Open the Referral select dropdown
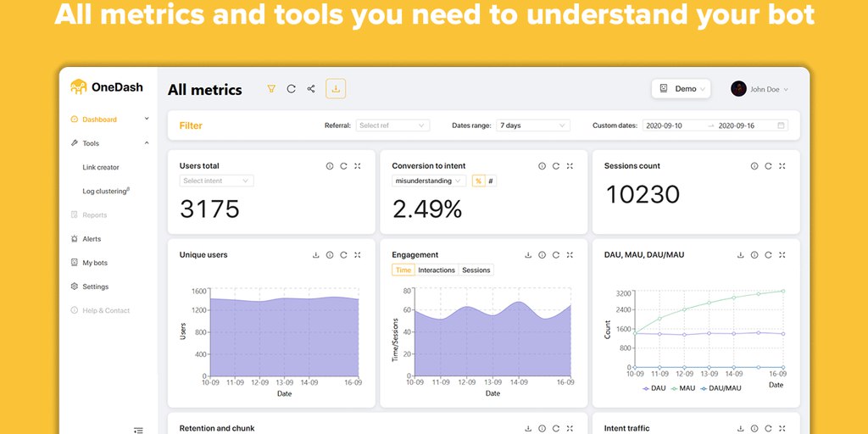This screenshot has height=434, width=868. tap(392, 125)
